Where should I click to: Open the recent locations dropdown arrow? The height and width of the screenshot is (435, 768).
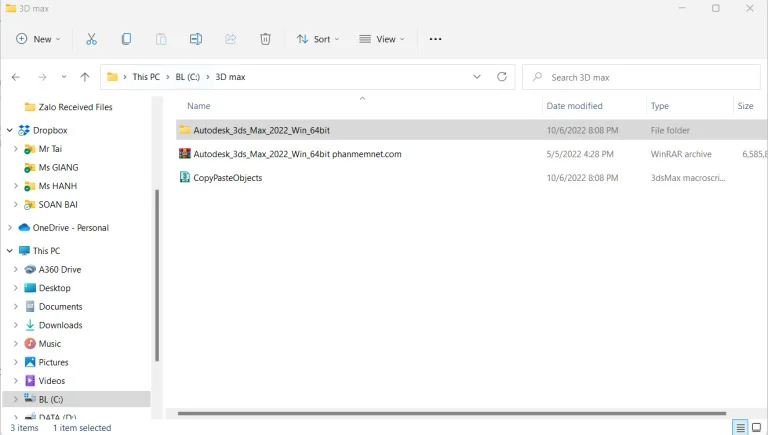coord(64,77)
